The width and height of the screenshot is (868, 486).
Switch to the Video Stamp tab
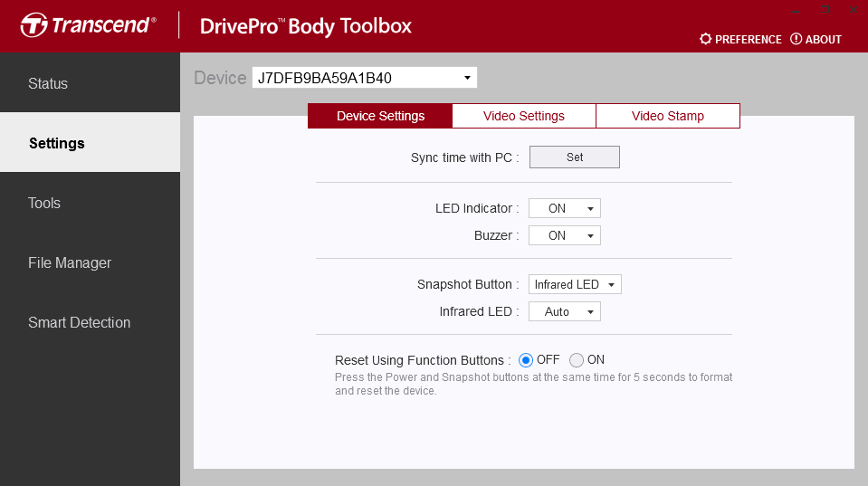tap(668, 116)
